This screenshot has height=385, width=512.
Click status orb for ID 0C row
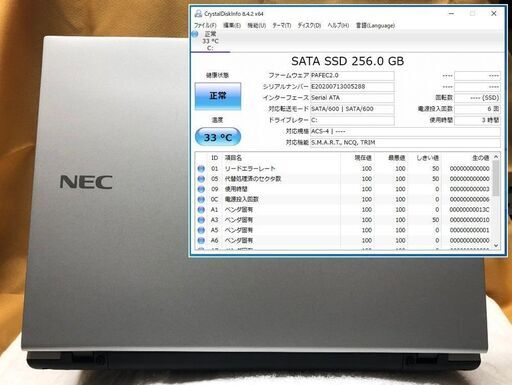point(201,199)
